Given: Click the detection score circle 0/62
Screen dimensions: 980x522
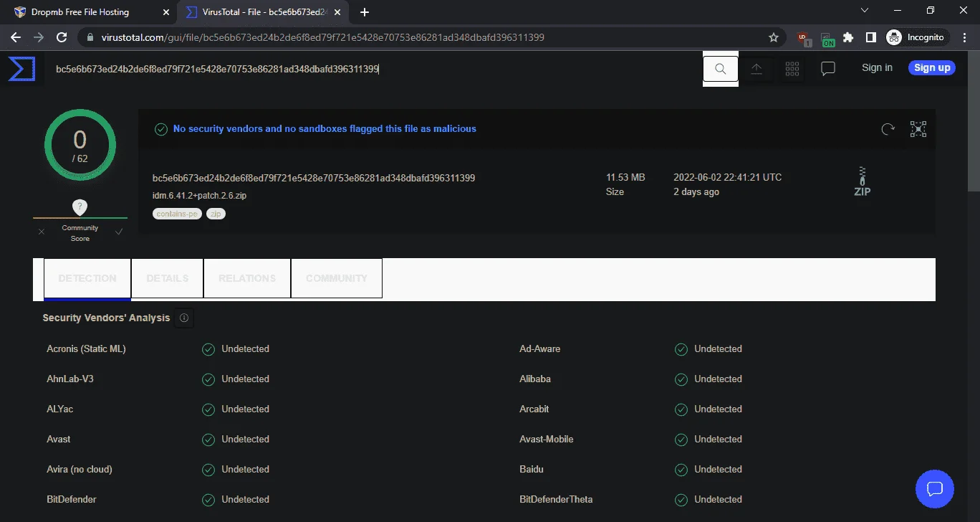Looking at the screenshot, I should click(80, 145).
